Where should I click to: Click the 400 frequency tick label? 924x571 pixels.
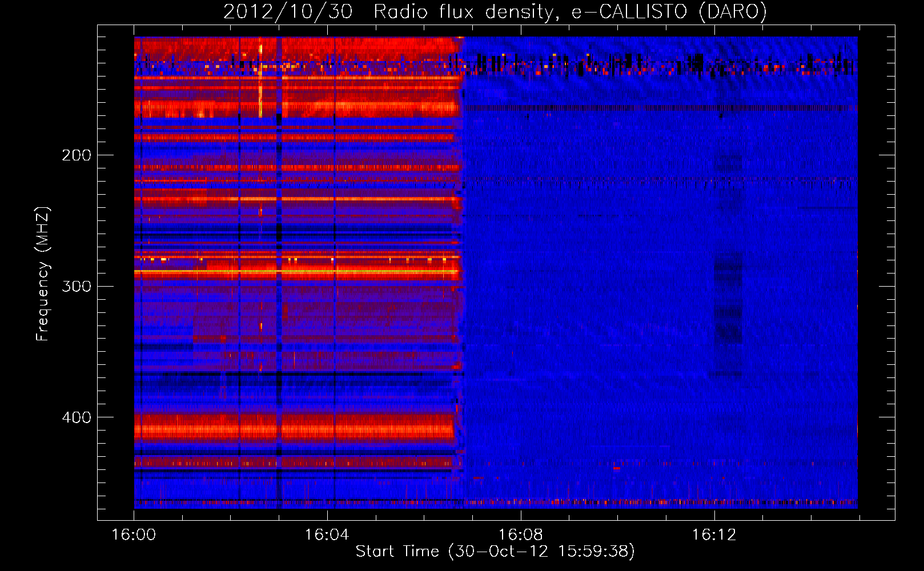[x=77, y=417]
